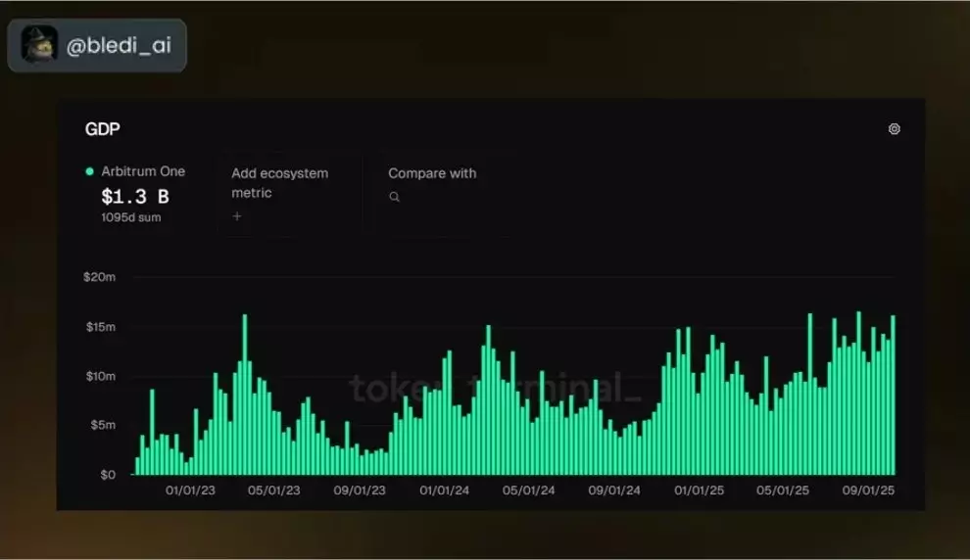Click the $1.3 B total value
The image size is (970, 560).
tap(135, 196)
